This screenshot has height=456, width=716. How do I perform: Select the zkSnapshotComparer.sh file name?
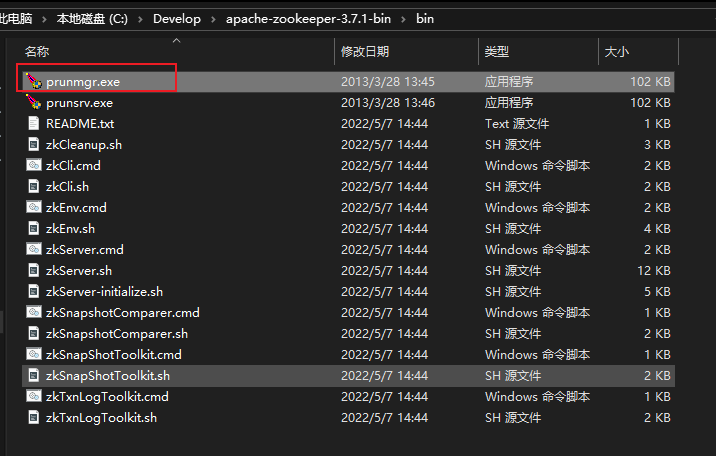(116, 334)
